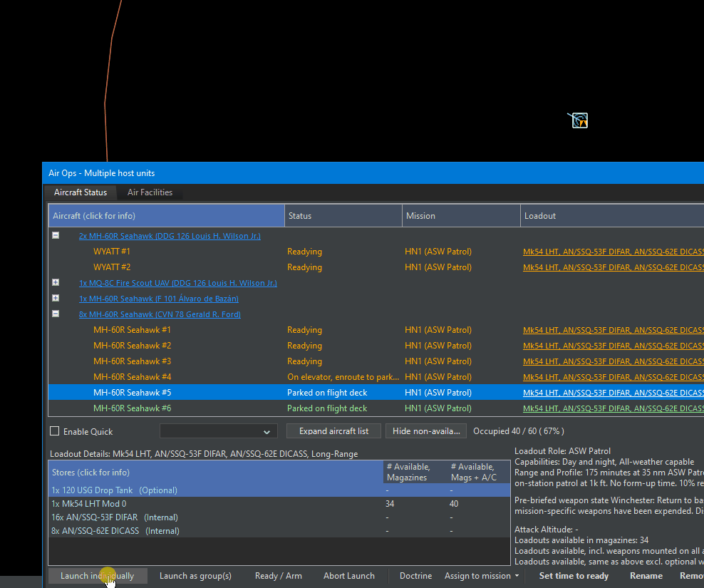Expand the MQ-8C Fire Scout UAV group
Screen dimensions: 704x588
[55, 282]
